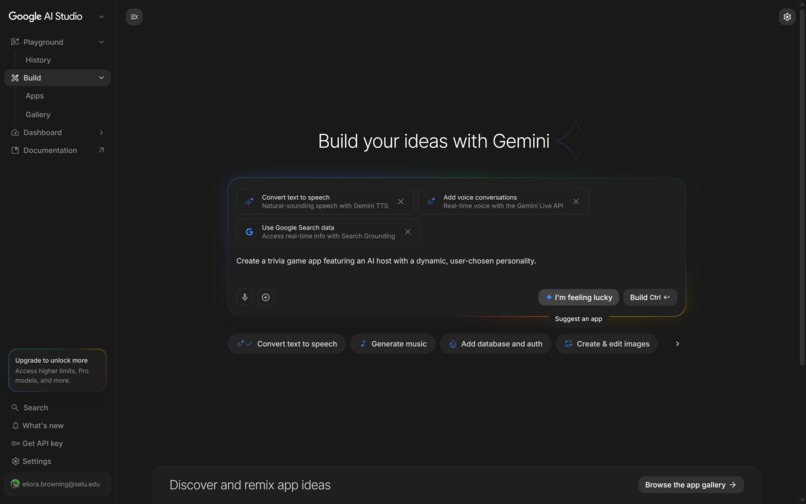Select the Build menu item
The width and height of the screenshot is (806, 504).
click(57, 78)
